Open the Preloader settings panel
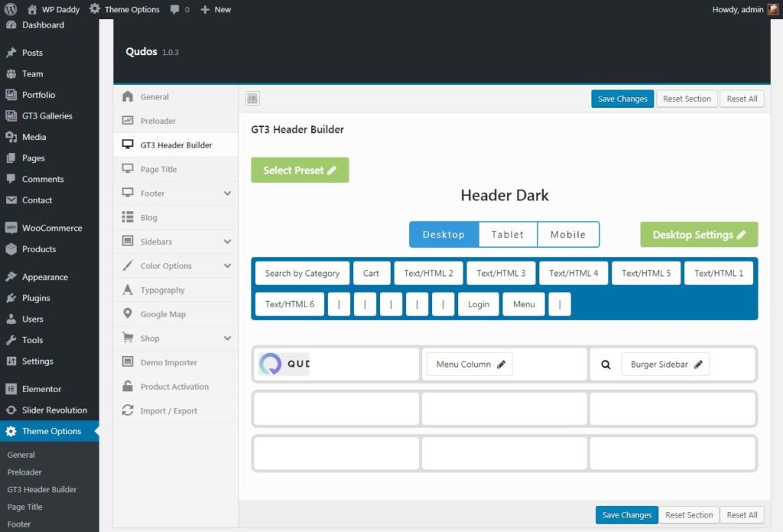This screenshot has height=532, width=783. [158, 120]
